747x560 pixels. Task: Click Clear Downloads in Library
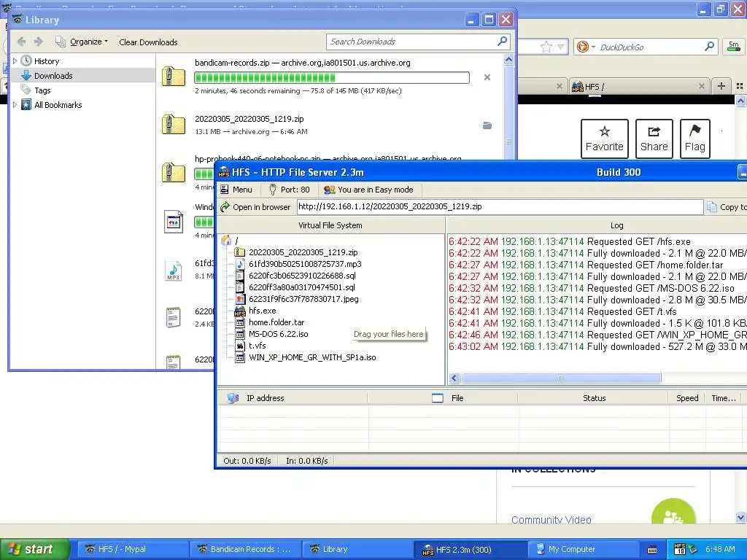coord(148,42)
